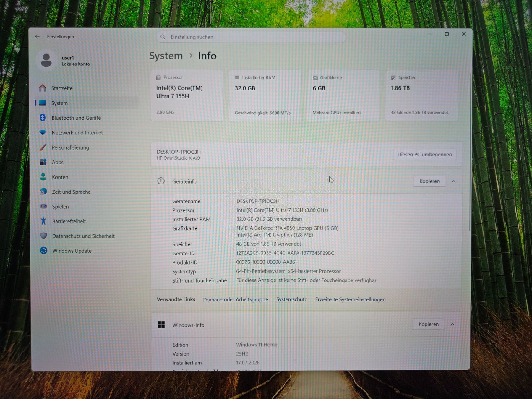The height and width of the screenshot is (399, 532).
Task: Click the Produkt-ID value 00326-10000-00000-AA361
Action: pyautogui.click(x=266, y=262)
